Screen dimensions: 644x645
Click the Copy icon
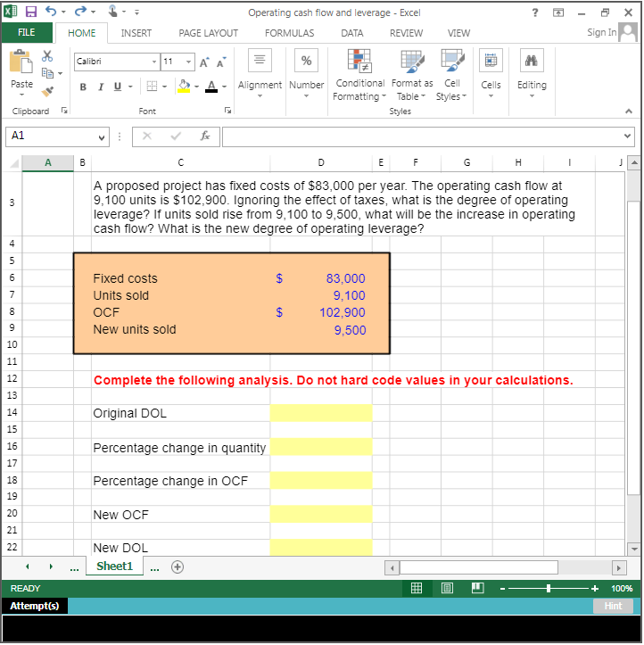coord(47,73)
